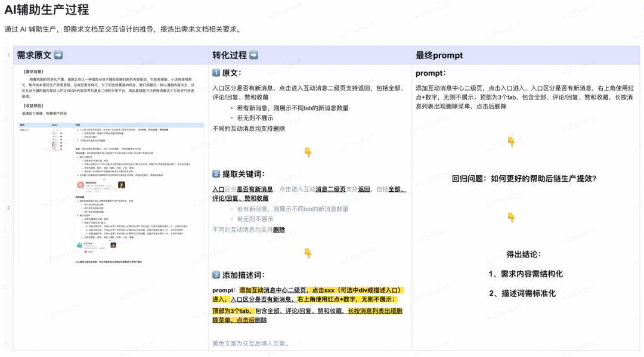Click conclusion 1、需求内容需结构化
This screenshot has height=357, width=644.
[x=526, y=274]
